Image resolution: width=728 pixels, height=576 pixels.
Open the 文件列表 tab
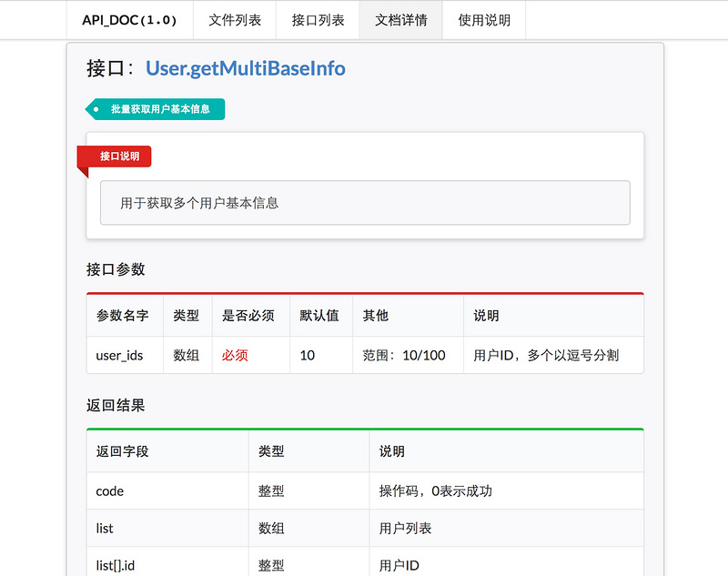pos(234,20)
